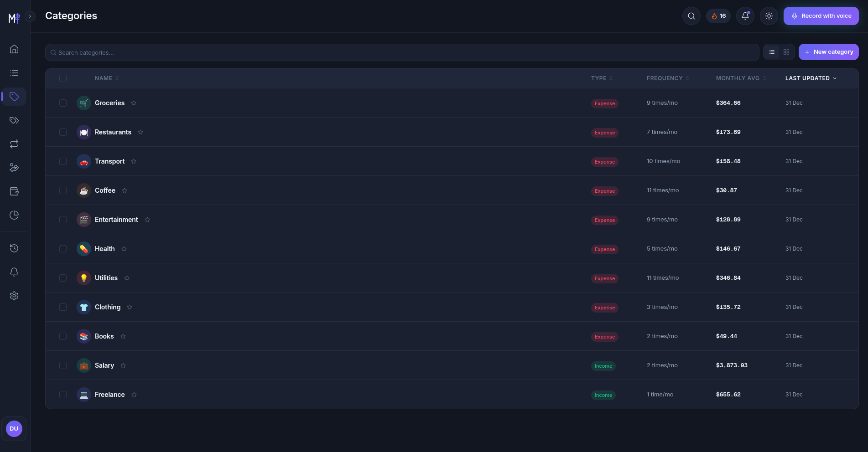Star the Salary category
This screenshot has height=452, width=868.
(x=123, y=365)
